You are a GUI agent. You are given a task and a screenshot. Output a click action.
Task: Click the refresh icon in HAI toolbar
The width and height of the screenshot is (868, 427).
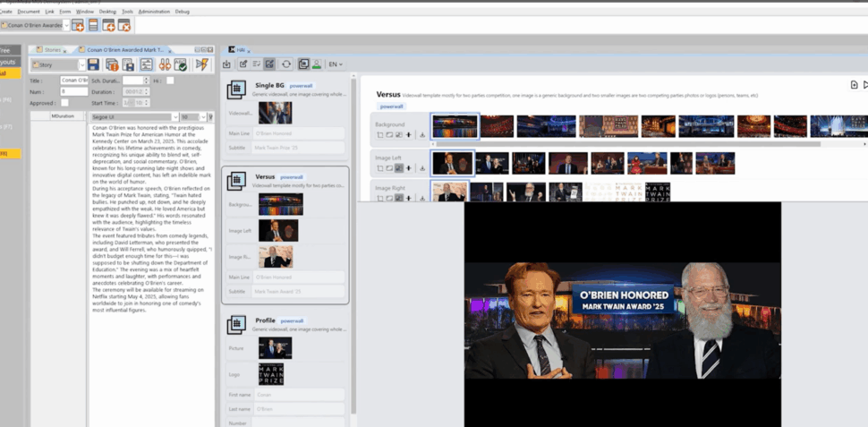coord(285,64)
